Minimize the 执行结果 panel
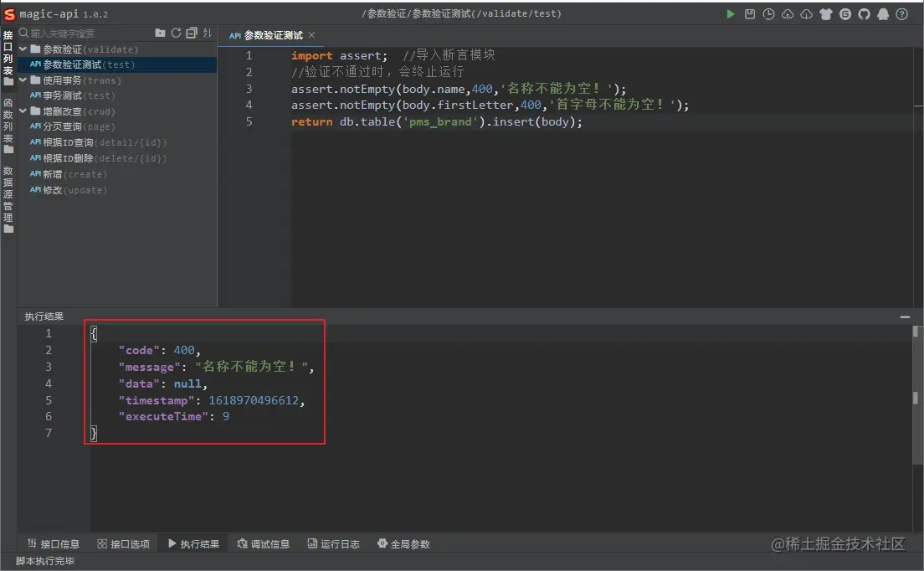The height and width of the screenshot is (571, 924). [x=905, y=317]
